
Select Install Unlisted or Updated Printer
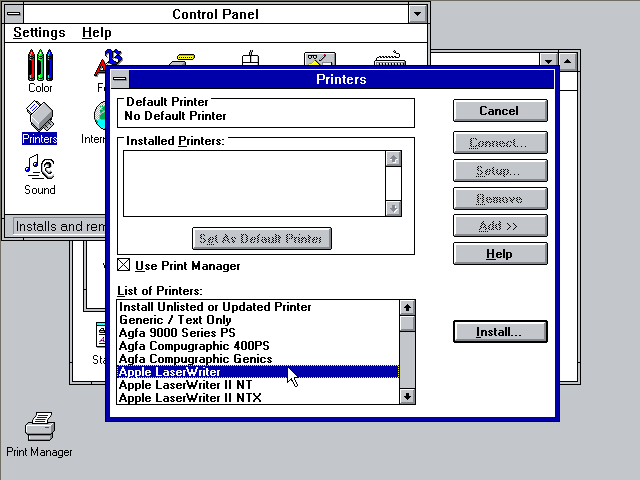(258, 307)
